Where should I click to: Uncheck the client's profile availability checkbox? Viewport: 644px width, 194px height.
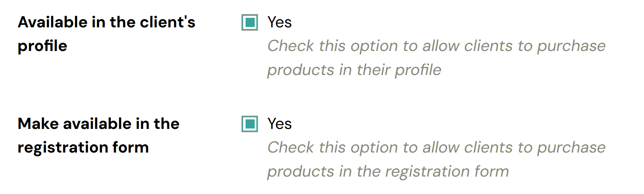click(x=250, y=22)
